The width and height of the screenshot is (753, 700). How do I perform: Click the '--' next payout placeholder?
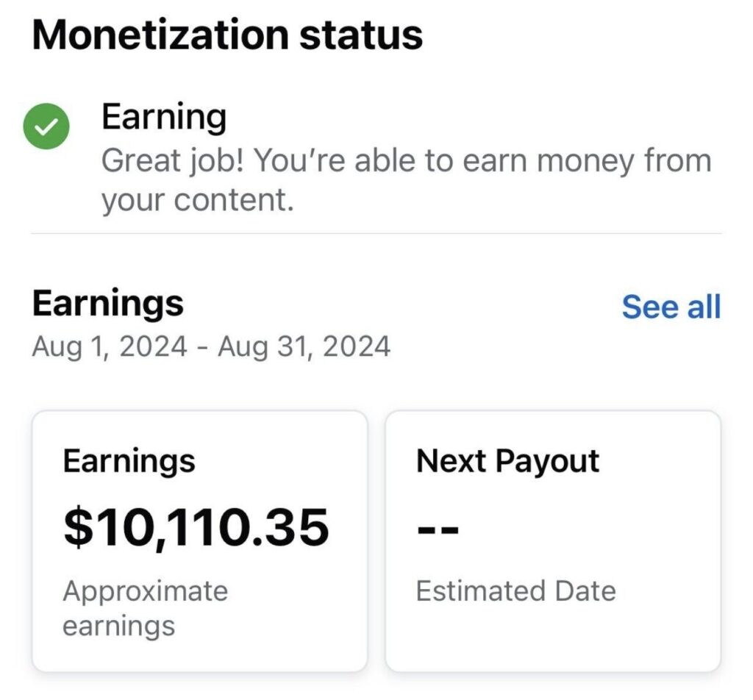(x=438, y=529)
